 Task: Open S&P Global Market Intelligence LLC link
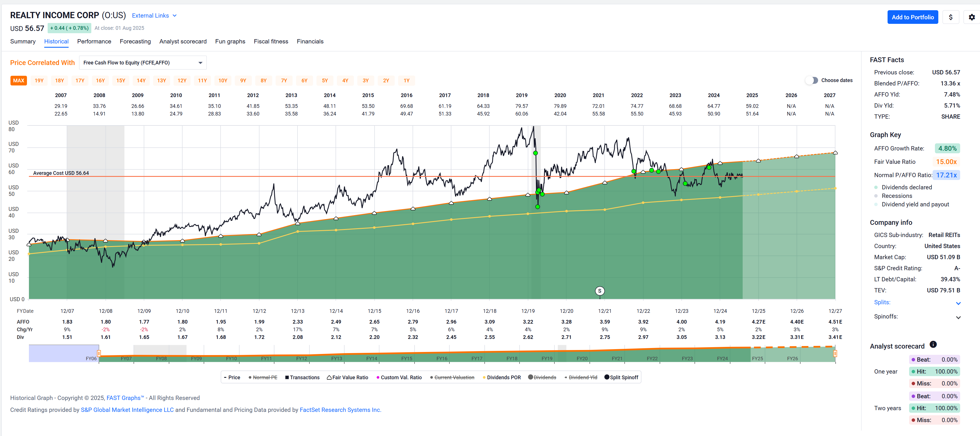point(127,410)
